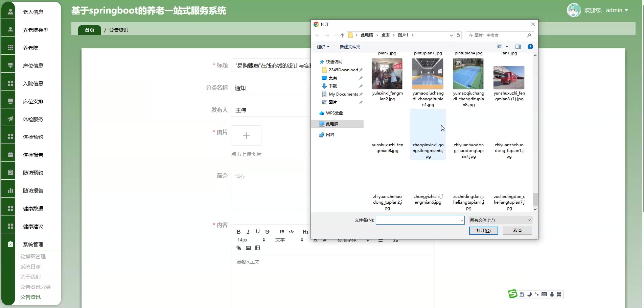Select the yumaoqiuchangdi_changditupian8.jpg thumbnail
Viewport: 644px width, 308px height.
click(468, 74)
